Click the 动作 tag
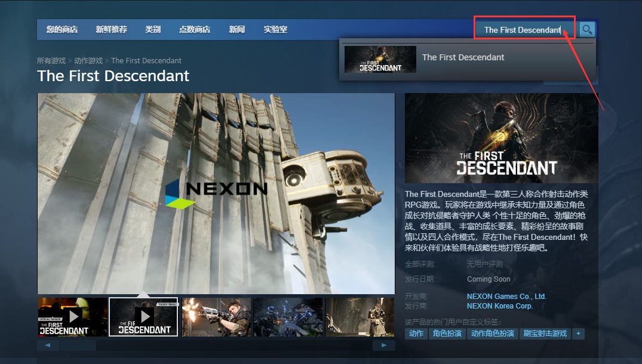Viewport: 642px width, 364px height. click(416, 334)
